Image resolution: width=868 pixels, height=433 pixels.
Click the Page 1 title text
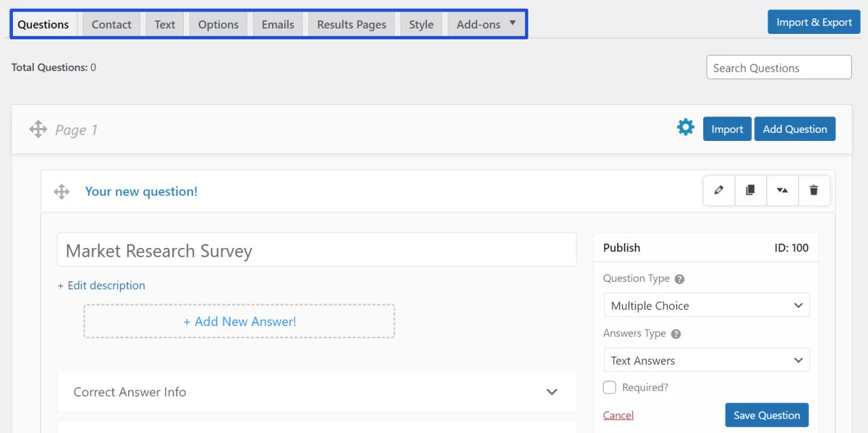tap(76, 129)
